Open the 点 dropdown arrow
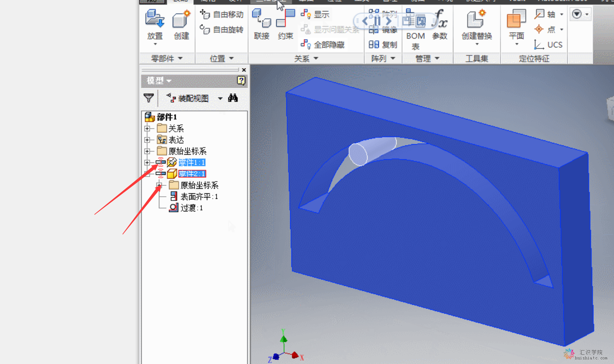614x364 pixels. pos(562,29)
